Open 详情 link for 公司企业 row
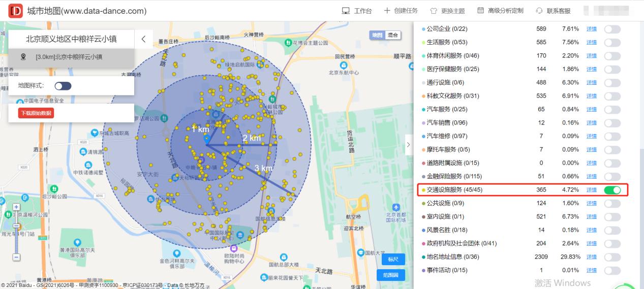Viewport: 644px width, 289px height. 592,29
